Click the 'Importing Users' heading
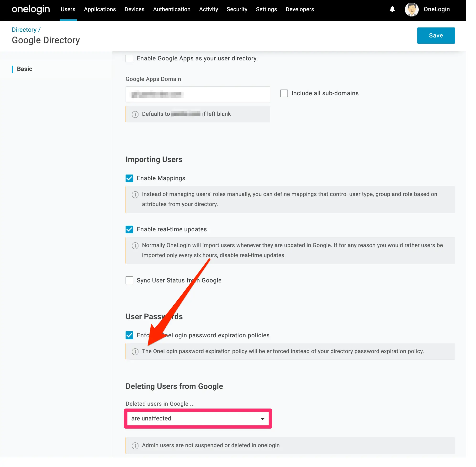 pyautogui.click(x=154, y=160)
